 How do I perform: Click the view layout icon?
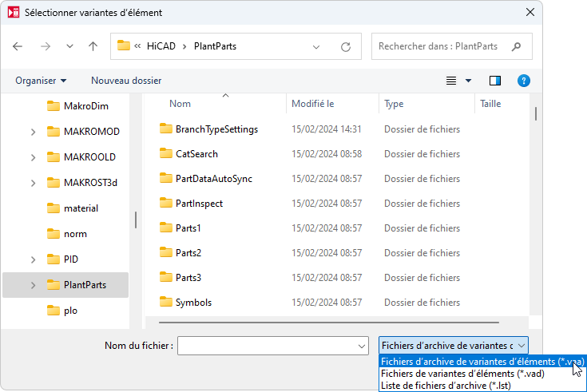(452, 81)
